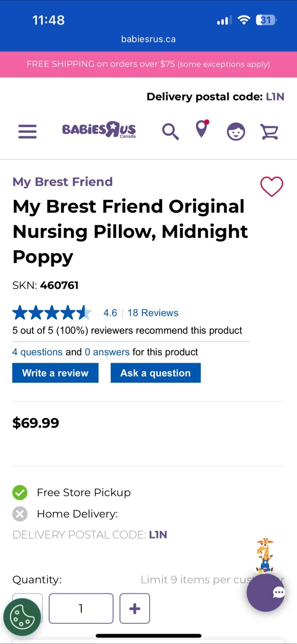The image size is (297, 644).
Task: Open the store locator pin icon
Action: point(201,131)
